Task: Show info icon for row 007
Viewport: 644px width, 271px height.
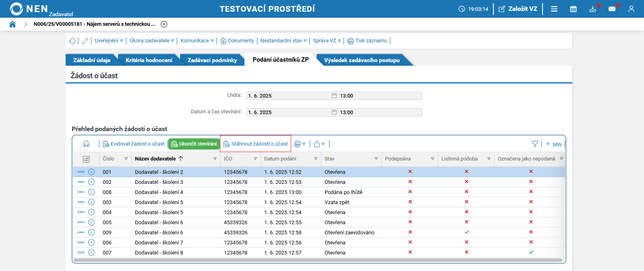Action: tap(91, 252)
